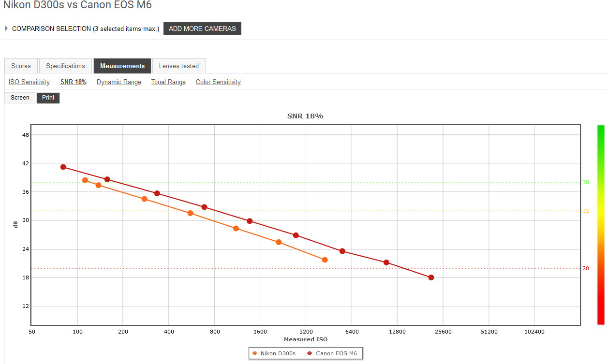The width and height of the screenshot is (607, 364).
Task: Switch to the Scores tab
Action: 21,66
